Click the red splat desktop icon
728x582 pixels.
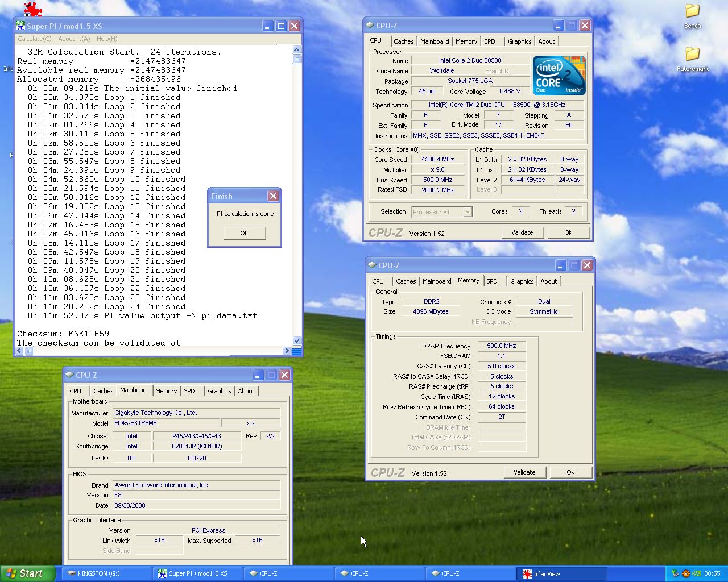pyautogui.click(x=32, y=9)
